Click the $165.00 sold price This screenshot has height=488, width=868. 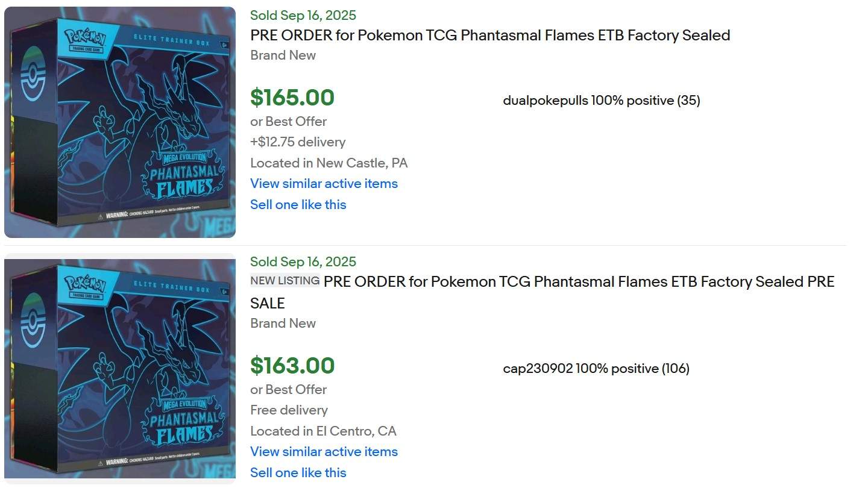pos(292,98)
